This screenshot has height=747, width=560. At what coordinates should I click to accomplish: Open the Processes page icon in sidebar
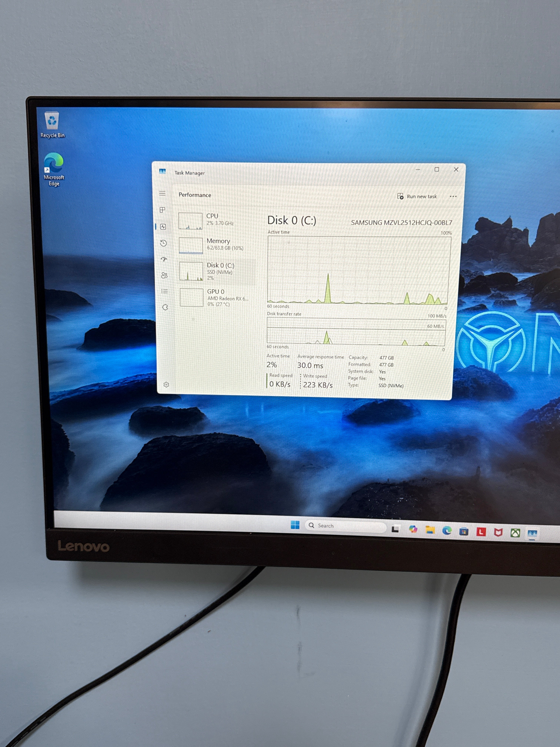pyautogui.click(x=162, y=210)
